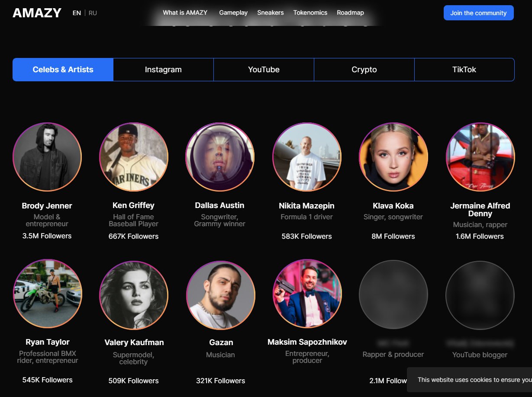Select the Klava Koka name
The width and height of the screenshot is (532, 397).
pyautogui.click(x=393, y=206)
